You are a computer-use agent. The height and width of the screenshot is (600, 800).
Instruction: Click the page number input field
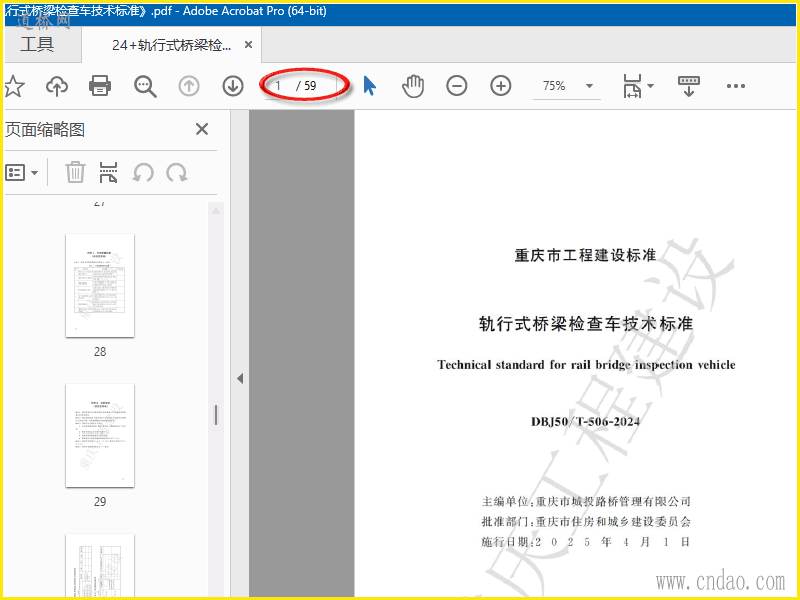[x=279, y=85]
